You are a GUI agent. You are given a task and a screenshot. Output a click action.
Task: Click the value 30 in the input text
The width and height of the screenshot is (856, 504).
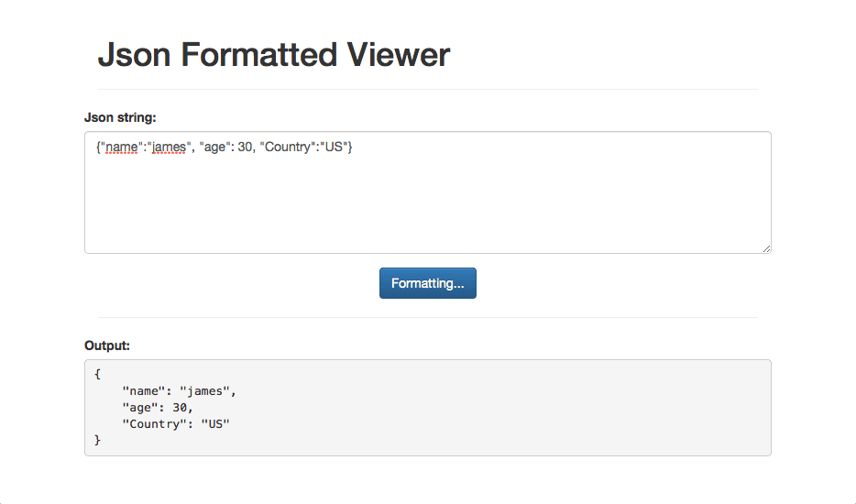245,148
